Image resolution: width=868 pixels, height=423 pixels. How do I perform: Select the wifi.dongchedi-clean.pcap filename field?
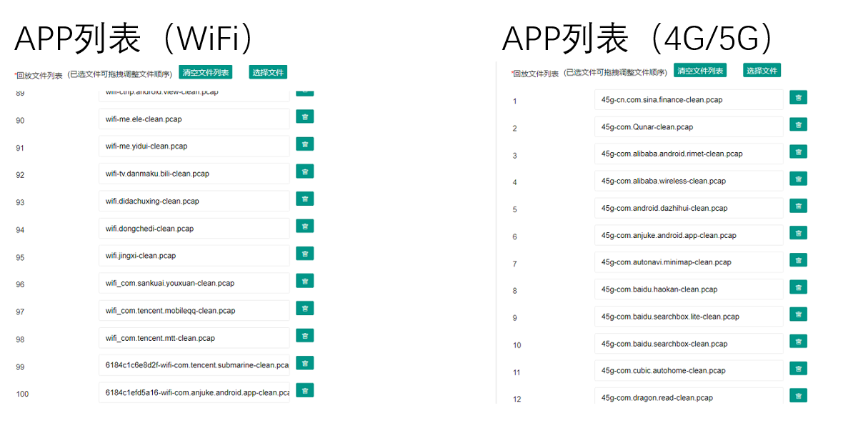tap(194, 229)
